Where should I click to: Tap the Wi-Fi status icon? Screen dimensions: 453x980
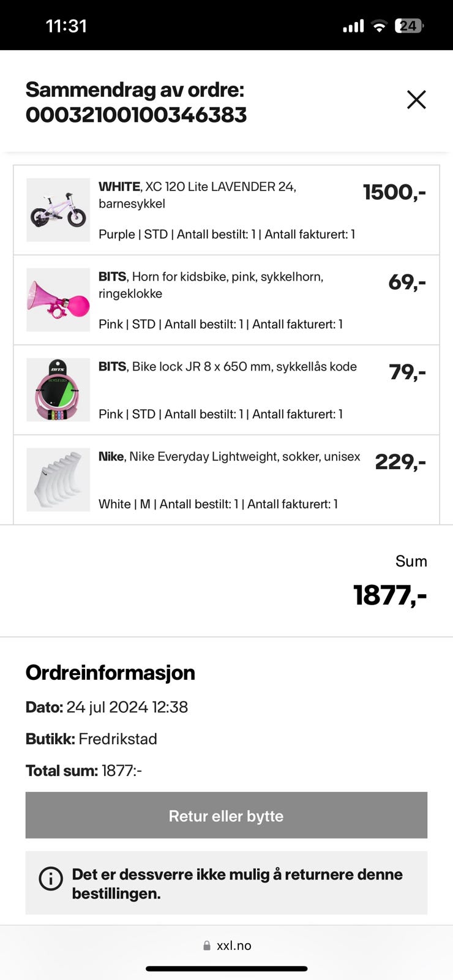pyautogui.click(x=380, y=26)
